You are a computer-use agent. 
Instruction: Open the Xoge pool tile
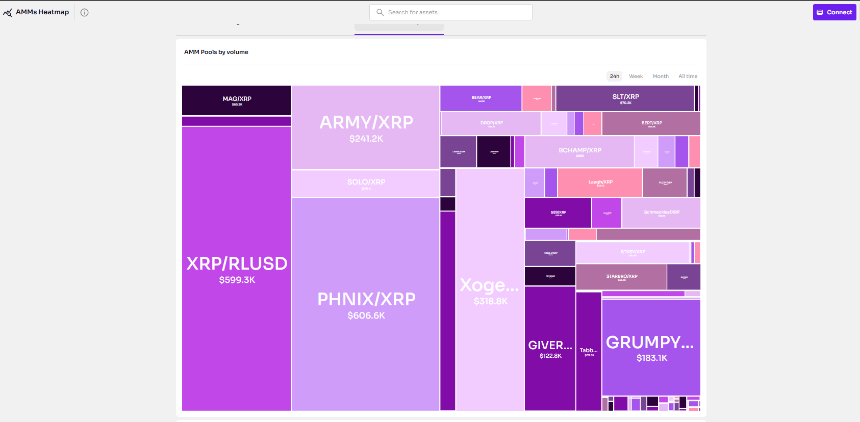pyautogui.click(x=490, y=290)
